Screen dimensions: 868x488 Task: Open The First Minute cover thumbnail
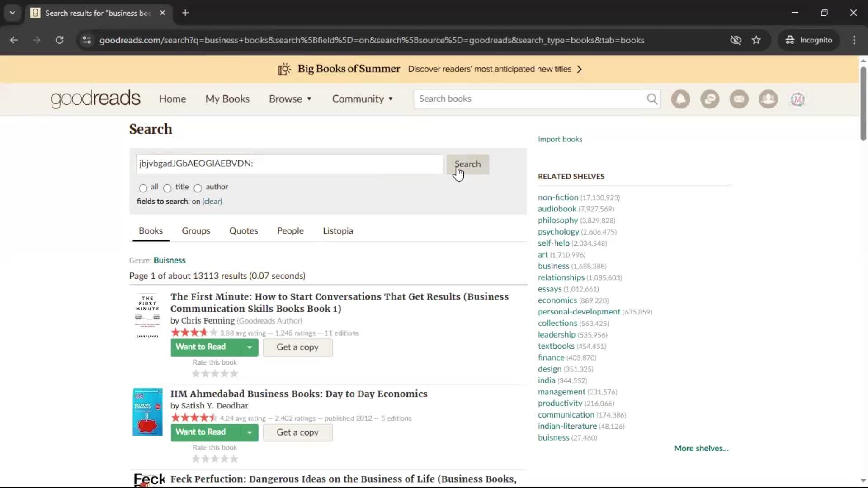click(x=147, y=315)
